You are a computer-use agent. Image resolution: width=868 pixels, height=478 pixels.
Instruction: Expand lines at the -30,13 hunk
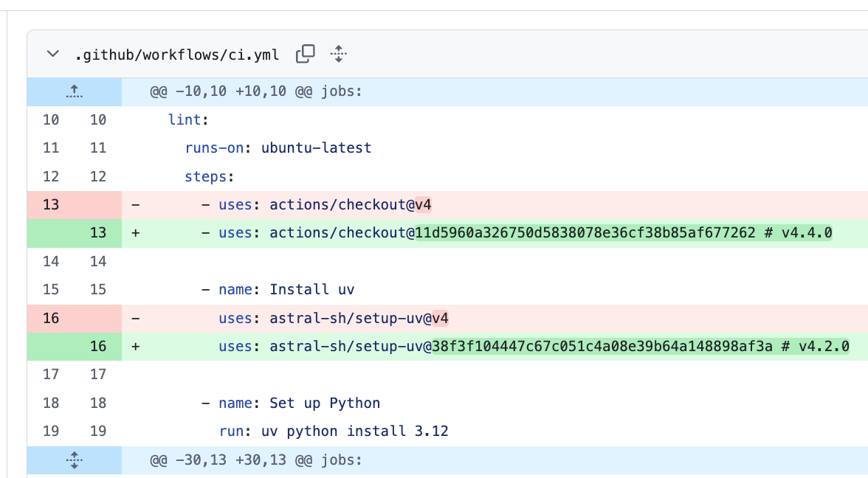(74, 460)
